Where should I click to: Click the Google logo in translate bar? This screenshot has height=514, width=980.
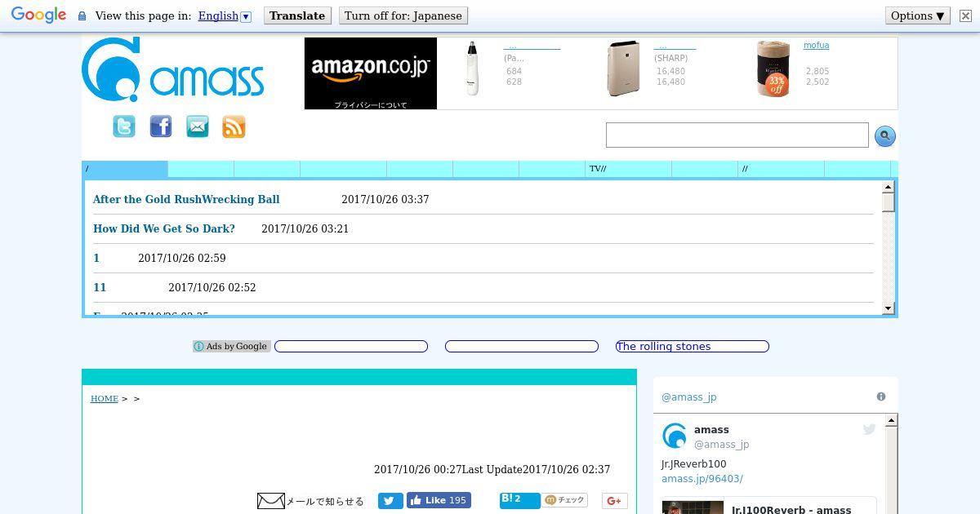coord(38,16)
